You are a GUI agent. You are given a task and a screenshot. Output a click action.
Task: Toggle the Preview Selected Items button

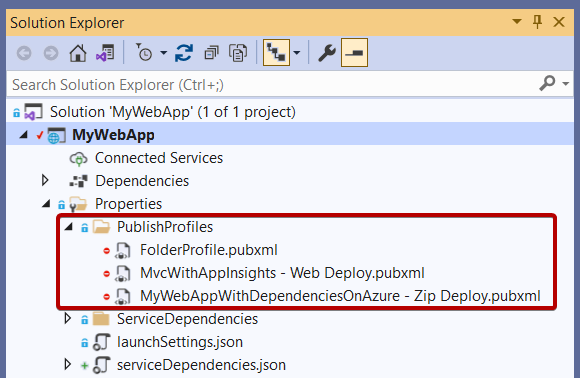point(354,53)
